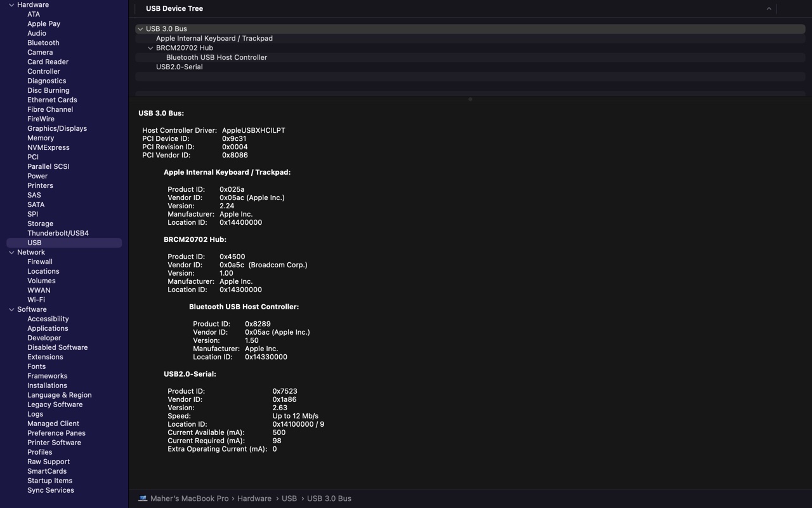Select Camera in the sidebar
Viewport: 812px width, 508px height.
[40, 52]
